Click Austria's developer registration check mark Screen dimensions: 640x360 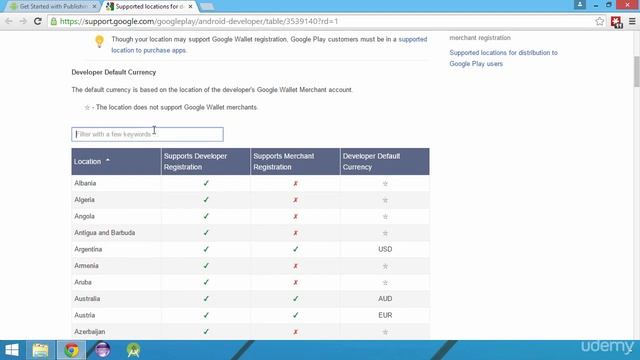click(x=206, y=316)
